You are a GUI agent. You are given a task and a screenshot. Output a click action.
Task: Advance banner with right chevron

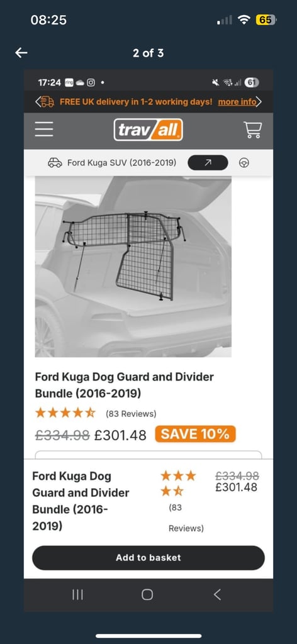pos(259,102)
